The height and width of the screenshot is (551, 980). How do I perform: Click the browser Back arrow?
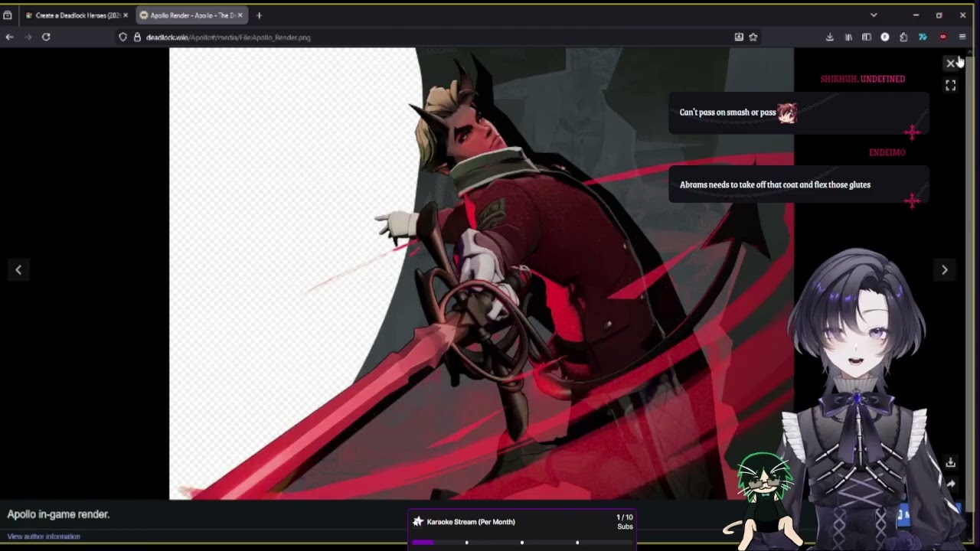coord(9,37)
